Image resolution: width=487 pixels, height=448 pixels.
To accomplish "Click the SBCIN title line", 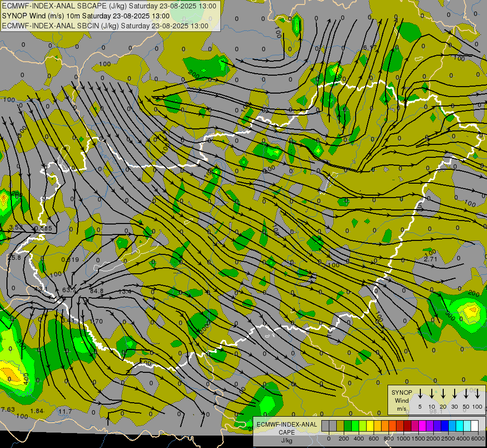I will pyautogui.click(x=105, y=26).
